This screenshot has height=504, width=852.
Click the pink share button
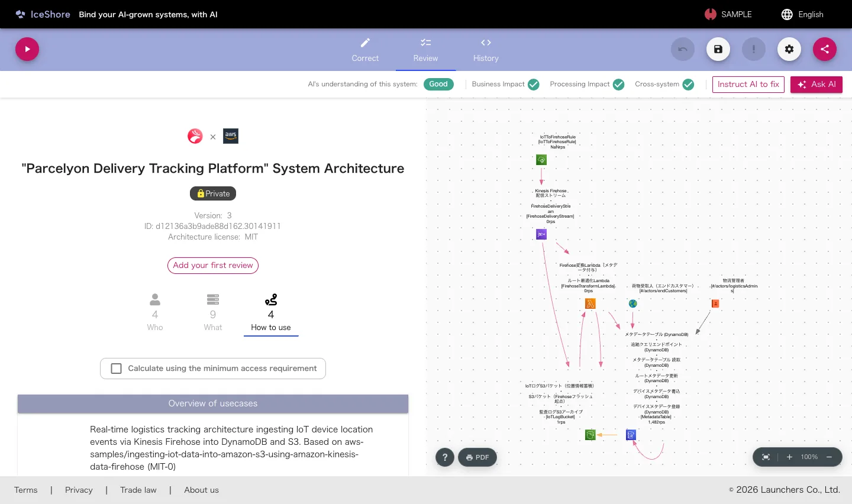825,49
